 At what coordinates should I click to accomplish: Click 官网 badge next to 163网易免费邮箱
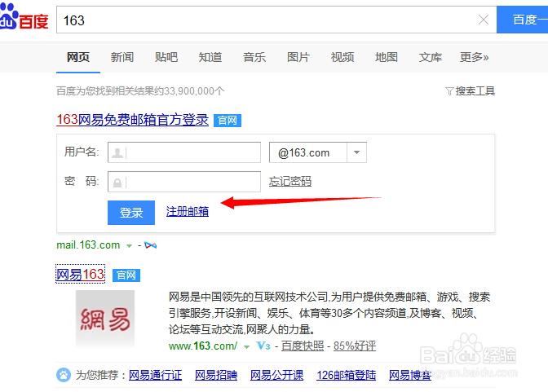[x=228, y=121]
